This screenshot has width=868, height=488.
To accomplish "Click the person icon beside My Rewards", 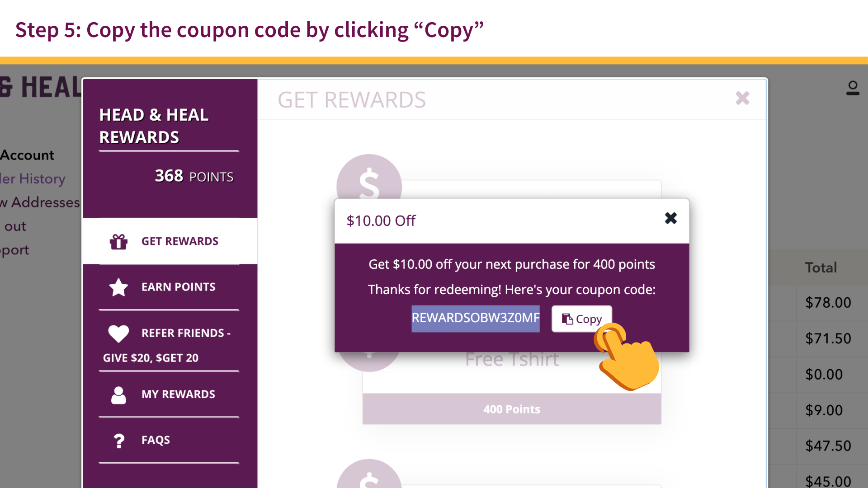I will tap(118, 395).
